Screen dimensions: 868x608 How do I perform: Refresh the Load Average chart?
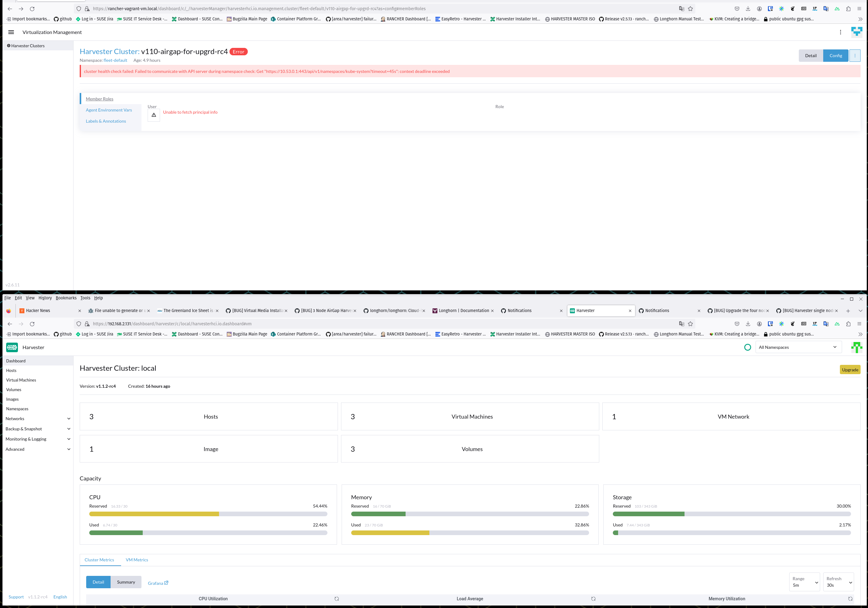point(593,598)
